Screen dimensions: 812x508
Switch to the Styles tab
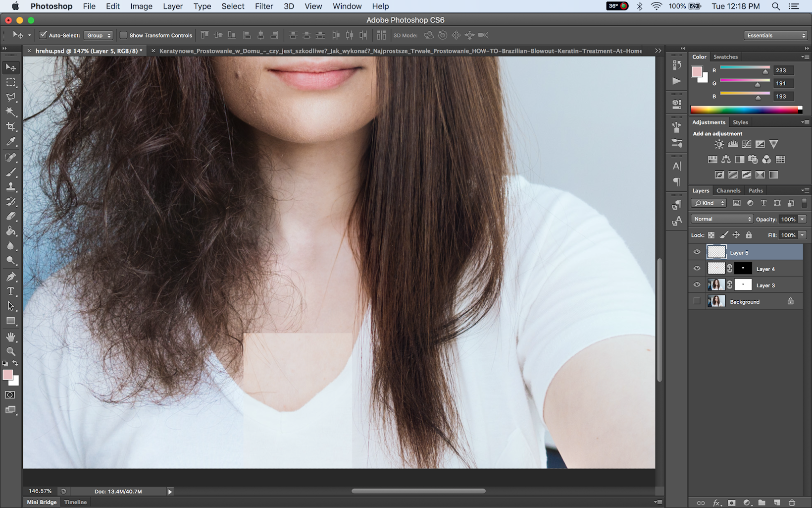(740, 122)
